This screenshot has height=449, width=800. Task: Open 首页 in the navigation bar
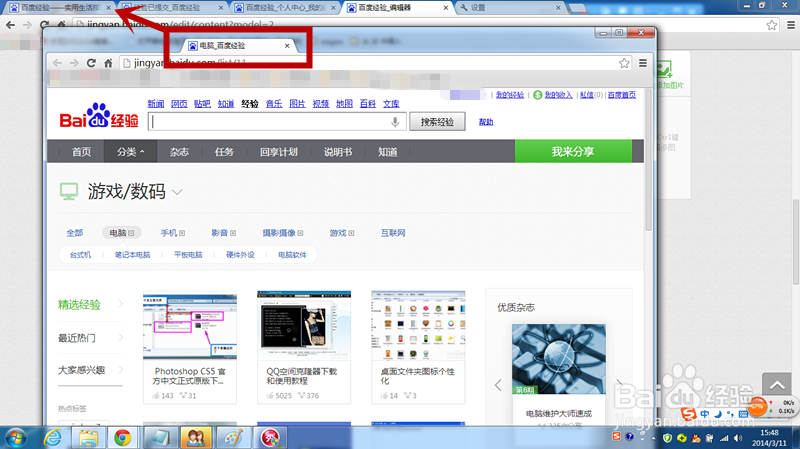[81, 152]
